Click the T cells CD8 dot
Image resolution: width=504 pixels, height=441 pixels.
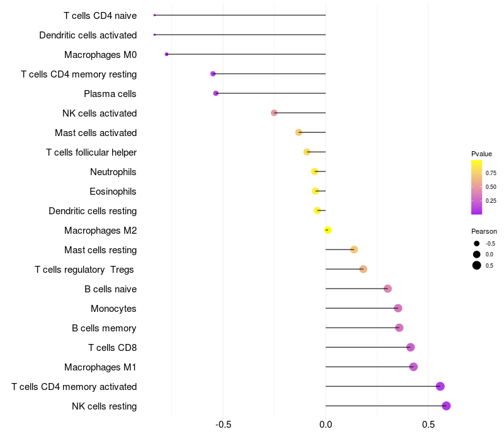[411, 347]
